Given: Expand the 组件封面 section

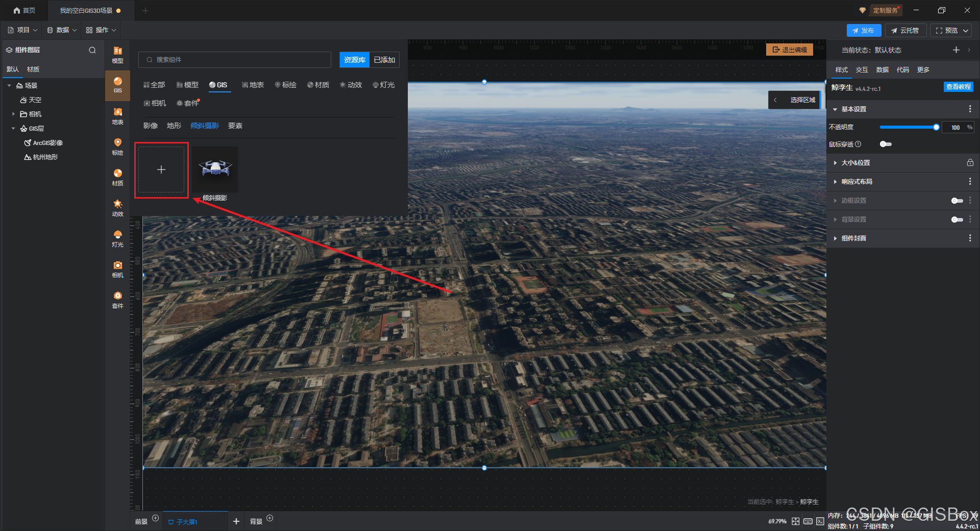Looking at the screenshot, I should [x=835, y=238].
